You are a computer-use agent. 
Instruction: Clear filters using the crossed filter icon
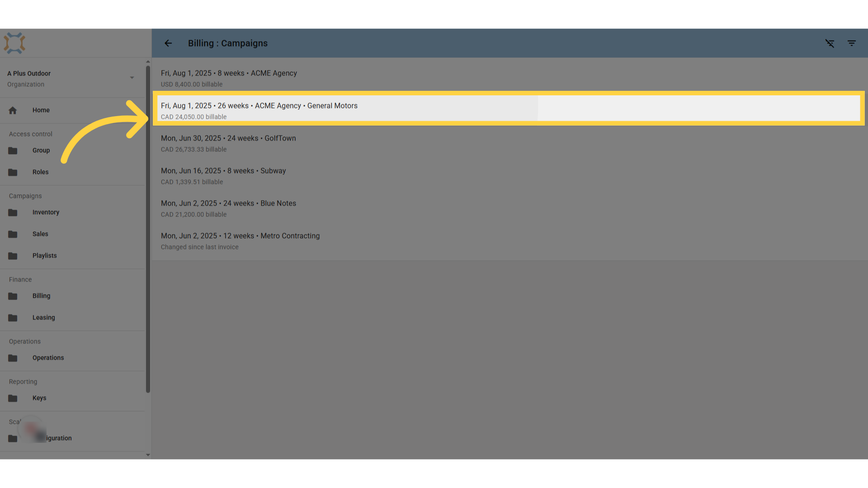(830, 43)
